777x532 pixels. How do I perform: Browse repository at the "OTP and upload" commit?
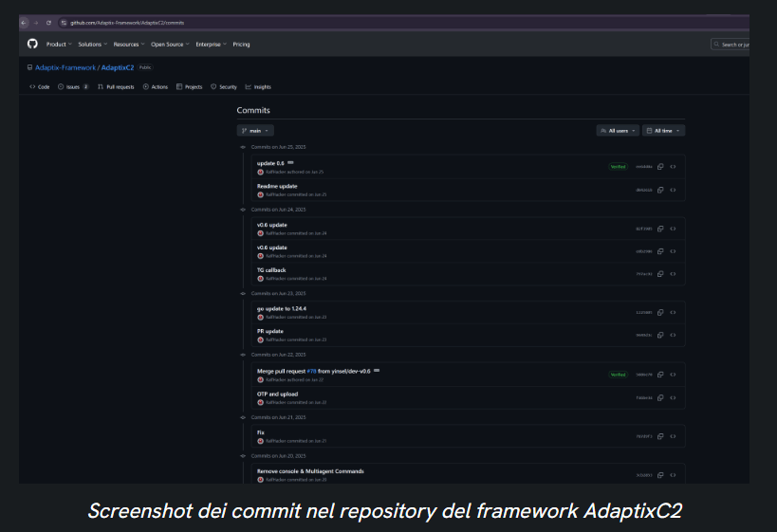(673, 397)
